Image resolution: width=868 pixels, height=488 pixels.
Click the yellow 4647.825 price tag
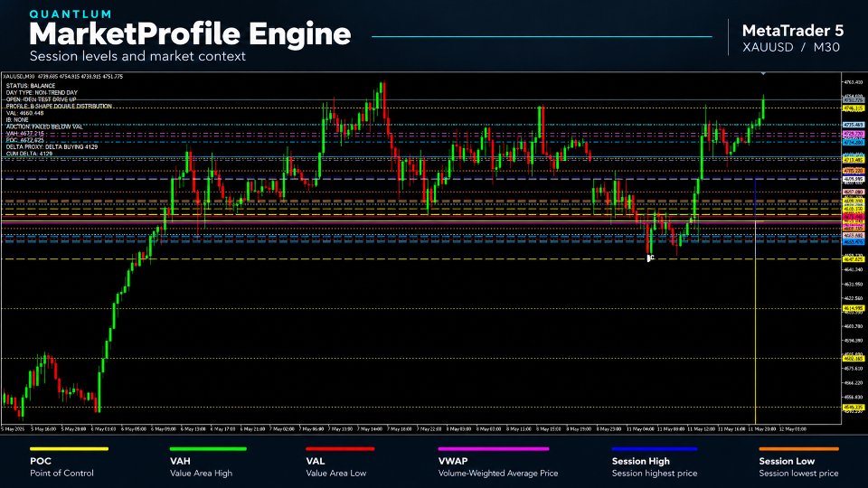click(x=853, y=259)
